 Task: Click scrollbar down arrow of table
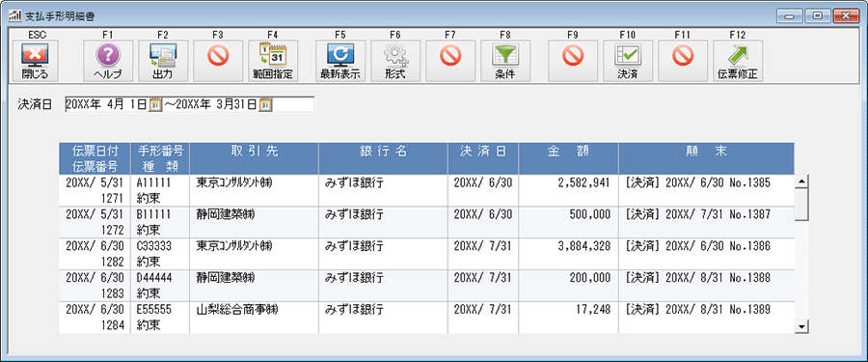point(801,327)
